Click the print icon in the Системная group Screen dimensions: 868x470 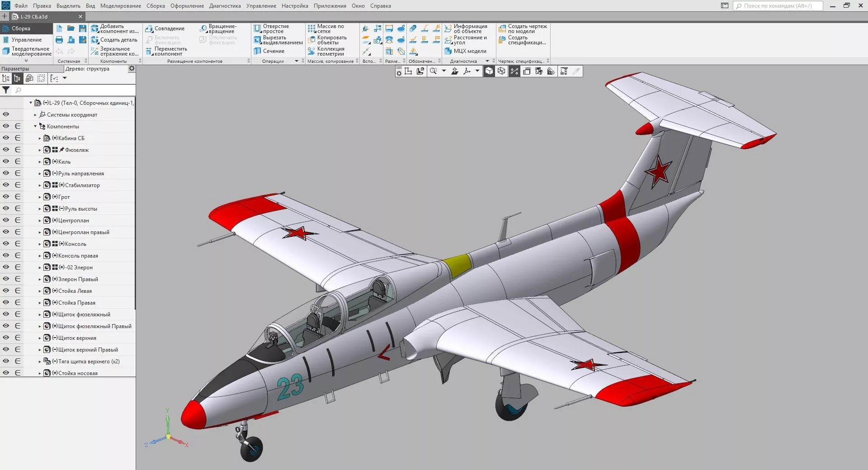point(59,40)
